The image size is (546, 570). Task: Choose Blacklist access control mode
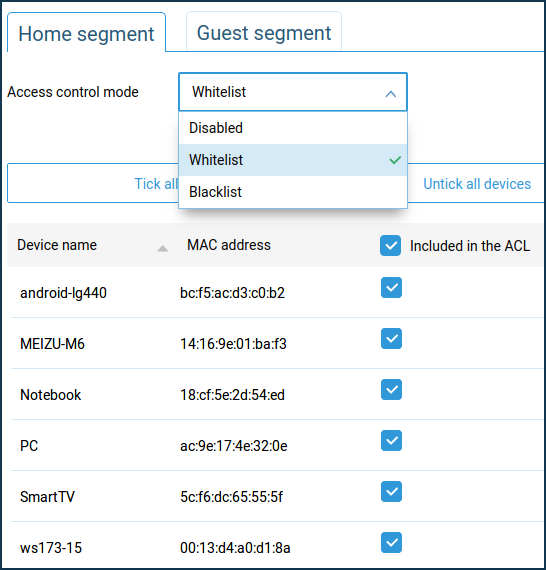click(x=293, y=192)
